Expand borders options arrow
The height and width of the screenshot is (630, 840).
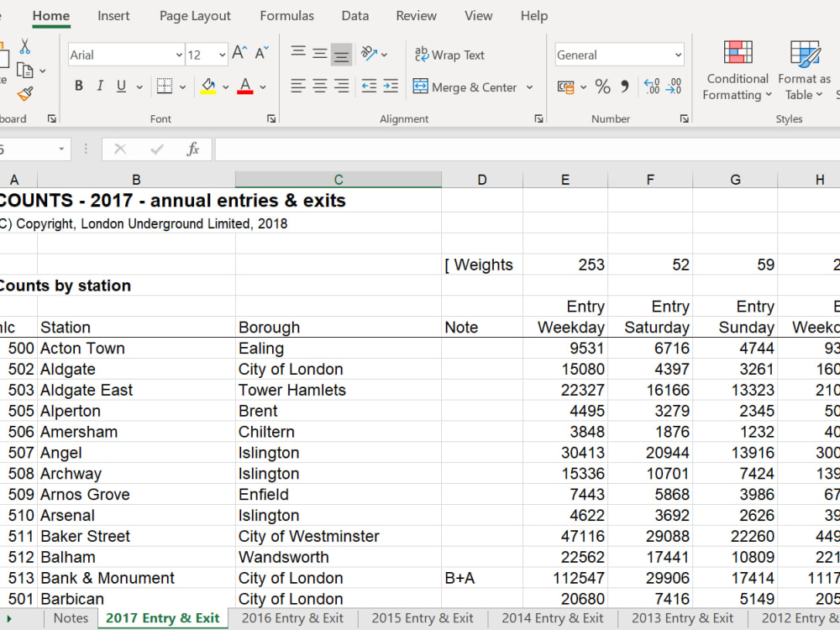182,87
